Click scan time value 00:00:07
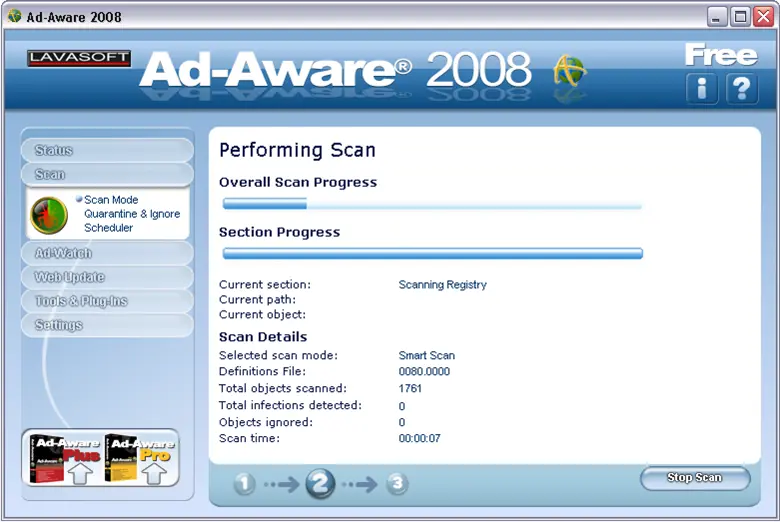Screen dimensions: 780x522 tap(419, 438)
